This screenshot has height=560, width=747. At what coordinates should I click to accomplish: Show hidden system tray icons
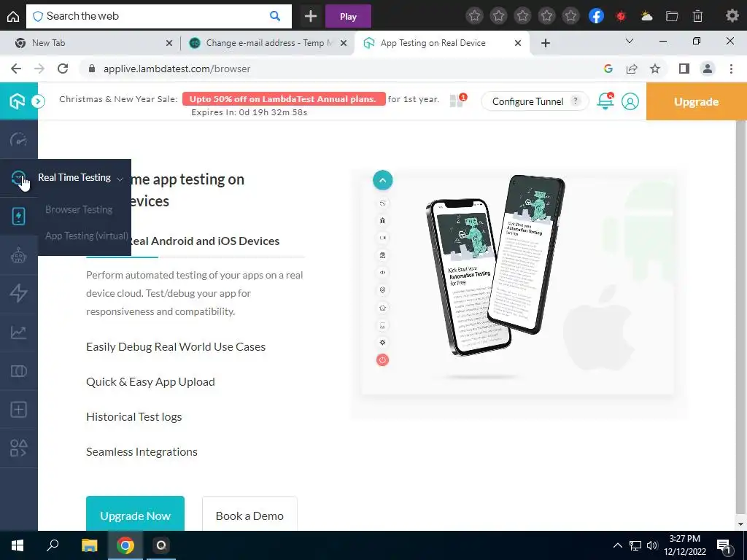click(617, 545)
